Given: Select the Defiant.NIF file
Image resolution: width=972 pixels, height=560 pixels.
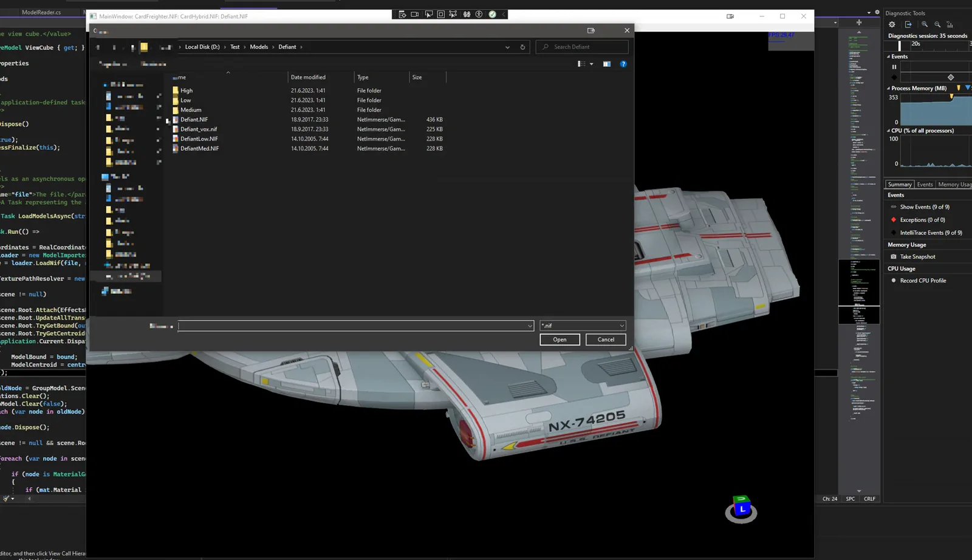Looking at the screenshot, I should (x=194, y=120).
